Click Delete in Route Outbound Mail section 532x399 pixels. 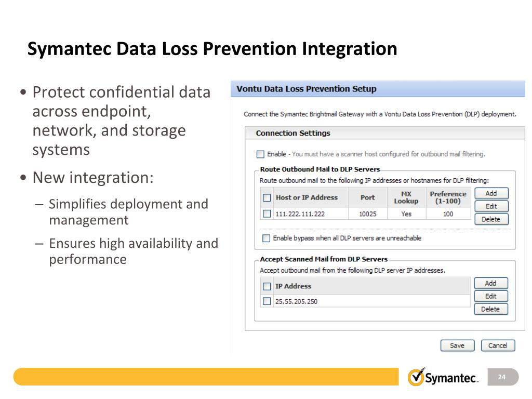click(x=491, y=219)
